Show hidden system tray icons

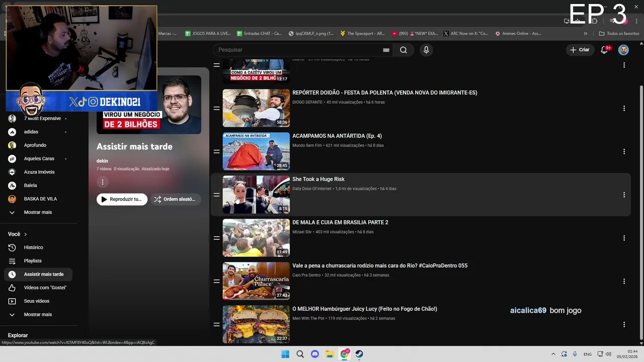pyautogui.click(x=553, y=354)
